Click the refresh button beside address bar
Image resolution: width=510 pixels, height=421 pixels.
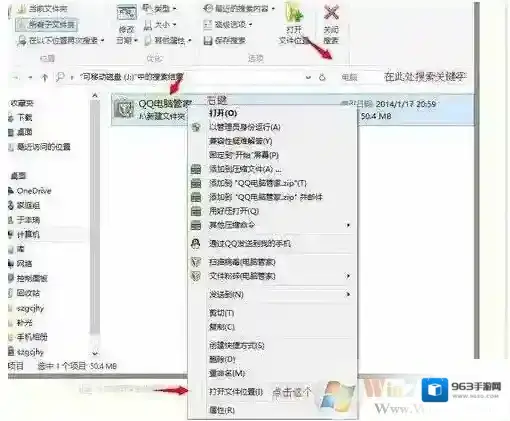(322, 77)
